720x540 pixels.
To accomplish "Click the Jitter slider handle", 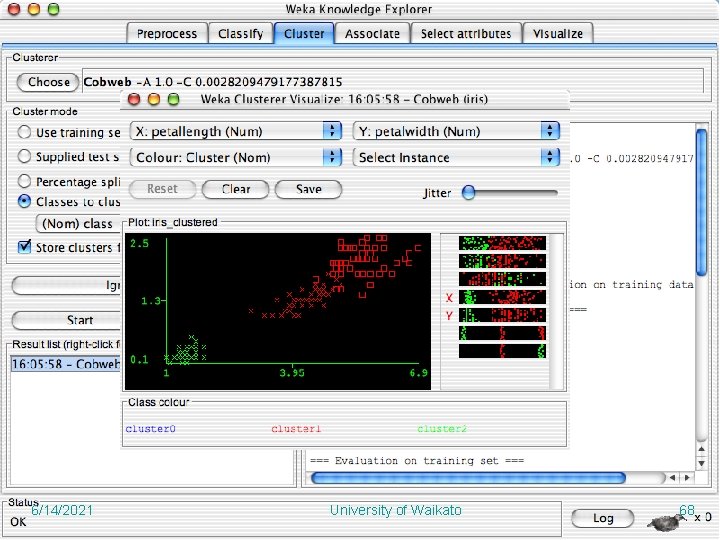I will click(468, 192).
